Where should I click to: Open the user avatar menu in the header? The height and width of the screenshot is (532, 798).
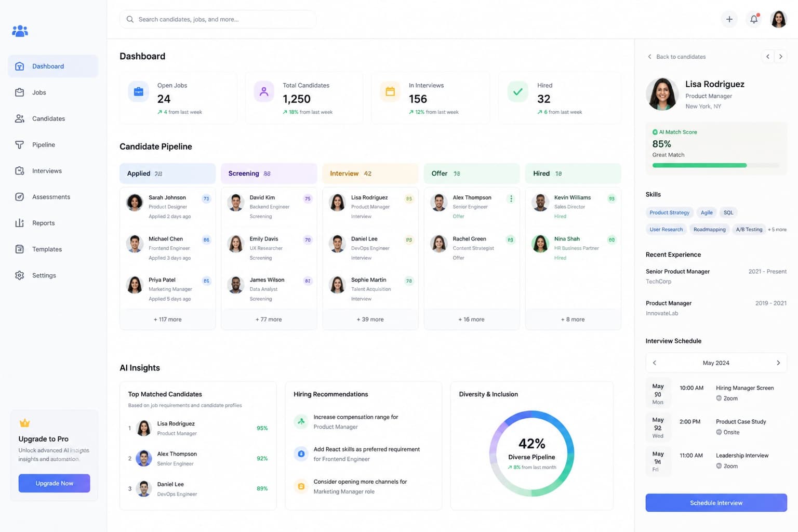click(x=778, y=19)
